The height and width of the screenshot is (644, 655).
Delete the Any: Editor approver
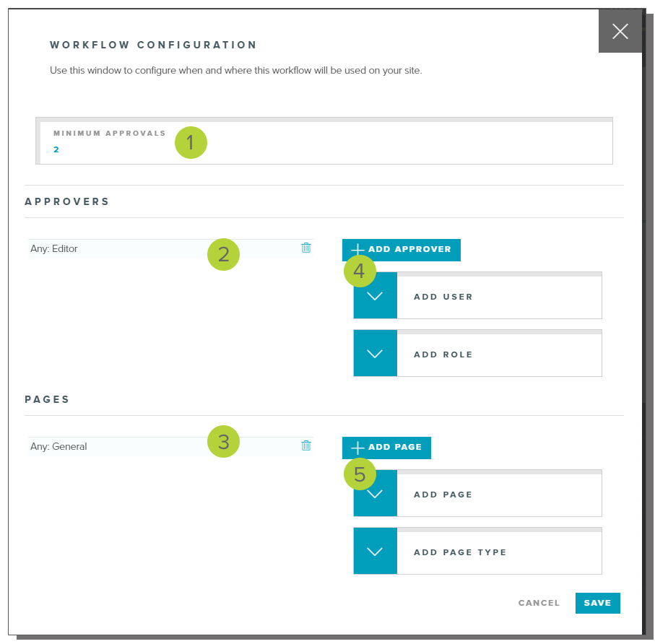pyautogui.click(x=306, y=248)
